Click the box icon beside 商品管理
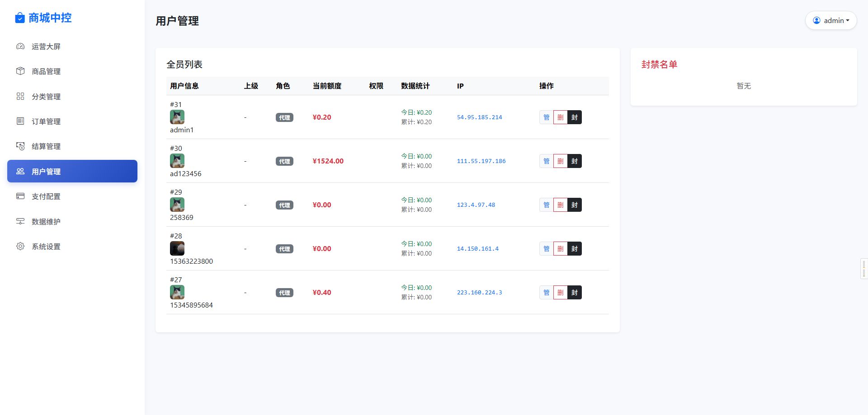Screen dimensions: 868x415 [20, 71]
